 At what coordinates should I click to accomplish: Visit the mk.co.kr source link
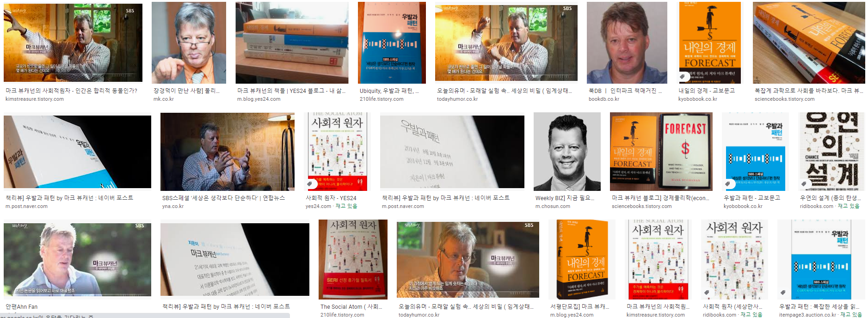click(164, 99)
